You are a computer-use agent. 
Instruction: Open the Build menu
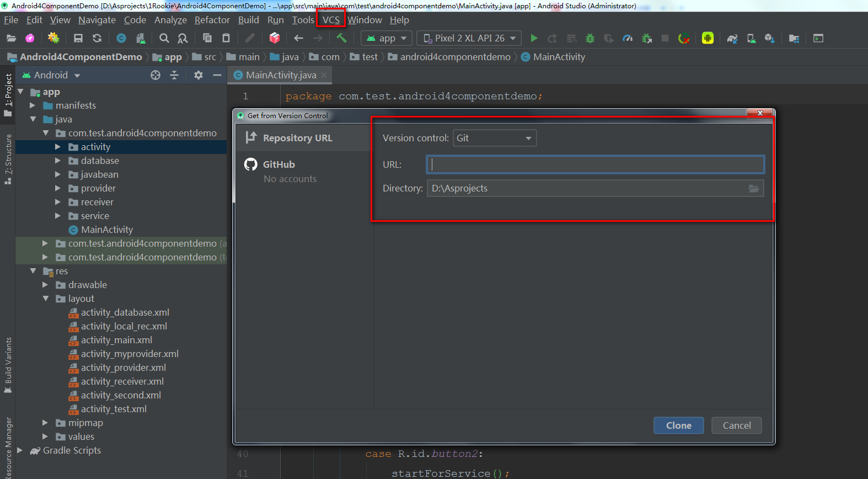(x=248, y=20)
